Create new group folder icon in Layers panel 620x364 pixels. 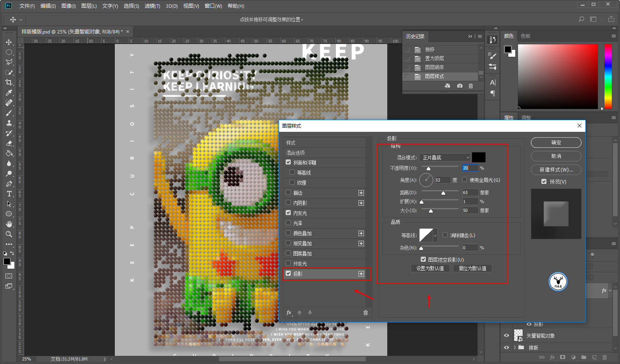583,357
